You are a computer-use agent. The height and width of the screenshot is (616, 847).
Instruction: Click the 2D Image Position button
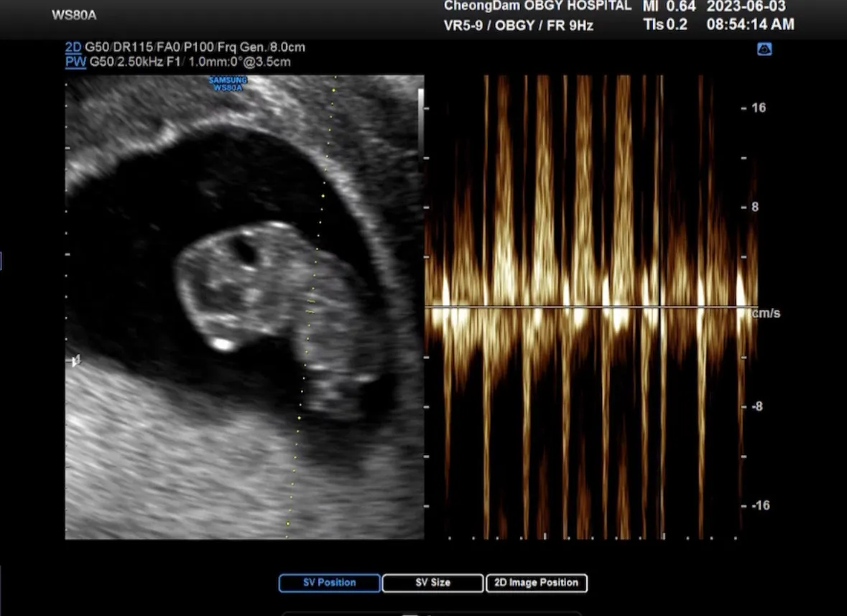[x=537, y=582]
